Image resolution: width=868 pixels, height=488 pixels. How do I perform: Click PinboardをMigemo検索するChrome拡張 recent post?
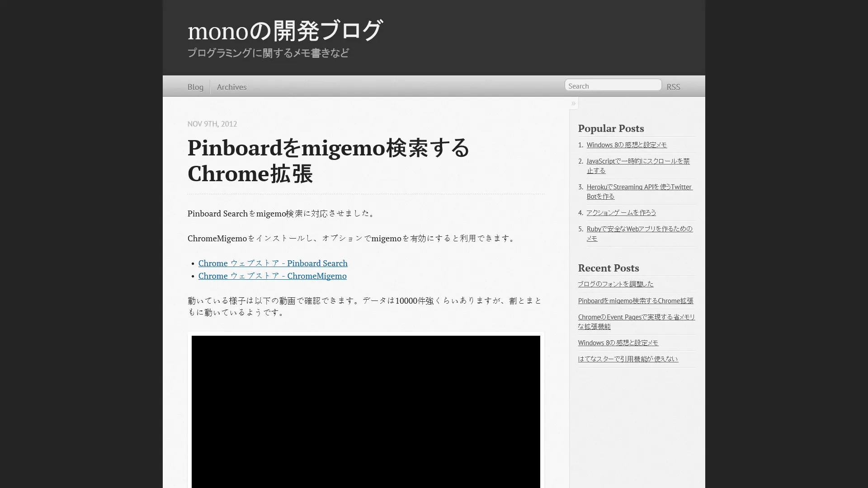(x=636, y=300)
